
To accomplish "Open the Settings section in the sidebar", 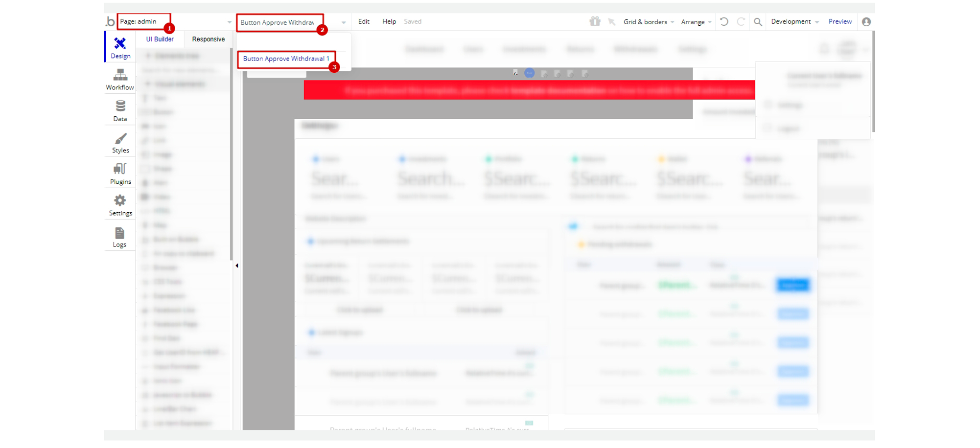I will tap(120, 205).
